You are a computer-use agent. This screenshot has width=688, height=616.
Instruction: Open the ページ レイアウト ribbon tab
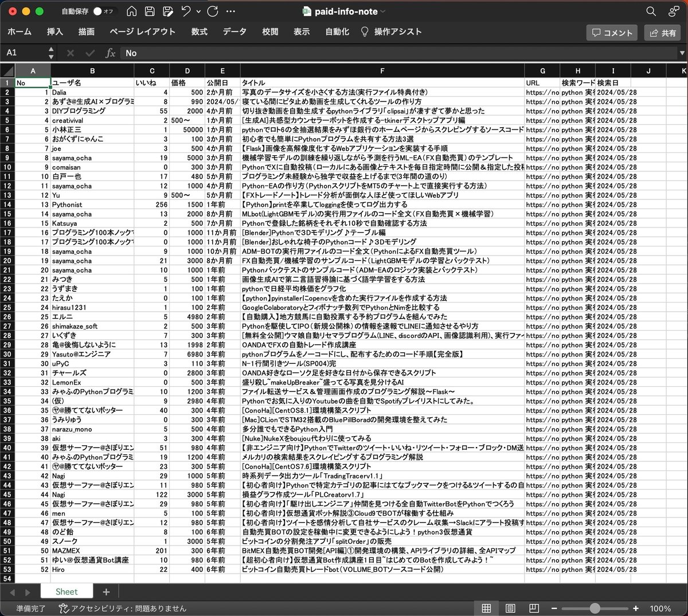tap(142, 32)
